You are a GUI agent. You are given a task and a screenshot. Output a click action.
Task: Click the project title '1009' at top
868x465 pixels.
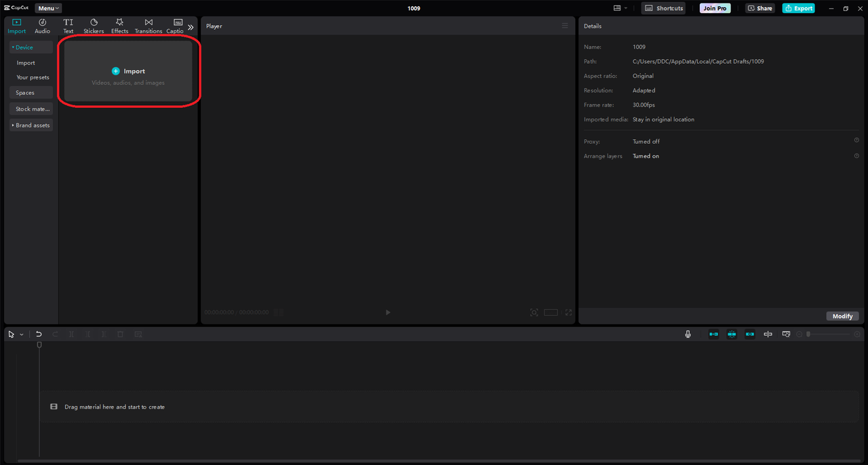[x=414, y=8]
